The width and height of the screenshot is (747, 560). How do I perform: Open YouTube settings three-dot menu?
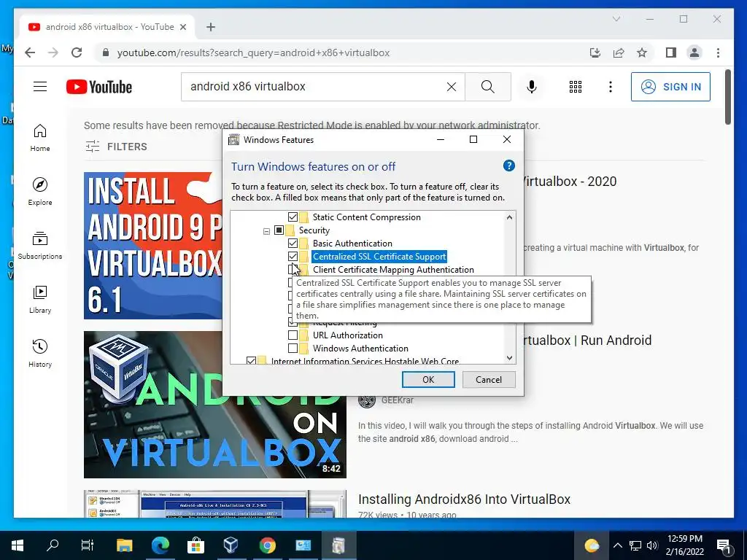[x=611, y=87]
